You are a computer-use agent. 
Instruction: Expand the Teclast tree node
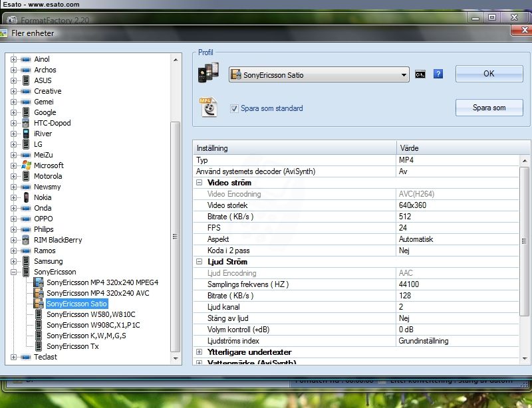13,357
